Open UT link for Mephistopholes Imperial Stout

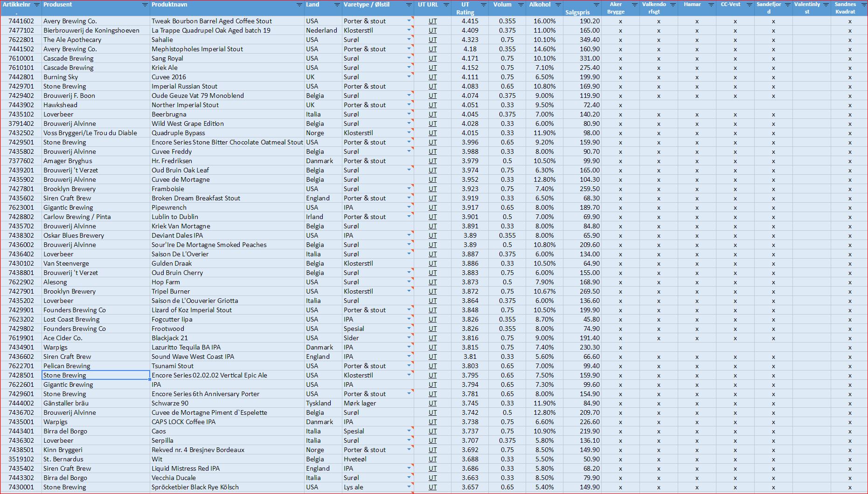point(433,49)
